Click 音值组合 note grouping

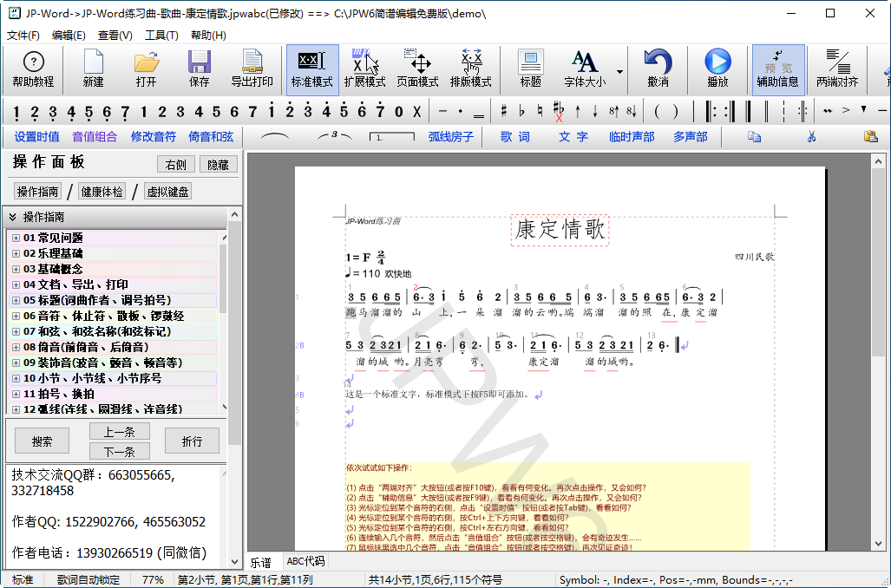point(95,136)
